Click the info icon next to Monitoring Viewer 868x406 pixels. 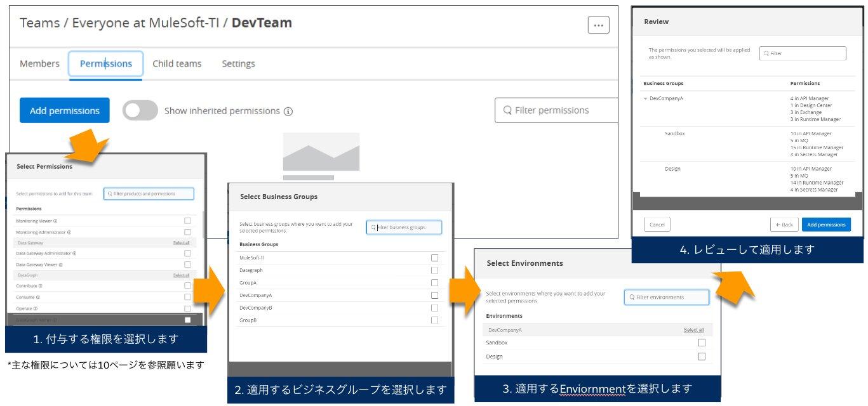tap(55, 221)
